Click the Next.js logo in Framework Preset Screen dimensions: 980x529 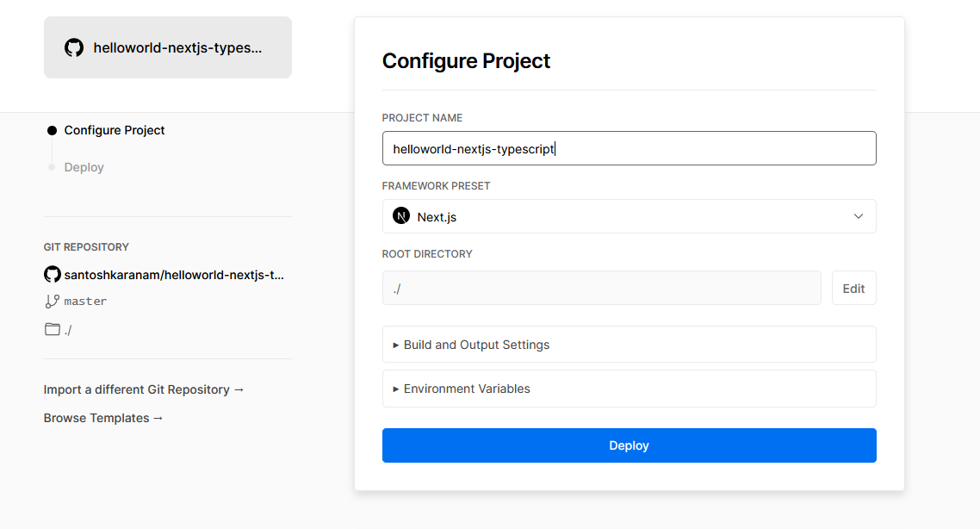pos(401,216)
